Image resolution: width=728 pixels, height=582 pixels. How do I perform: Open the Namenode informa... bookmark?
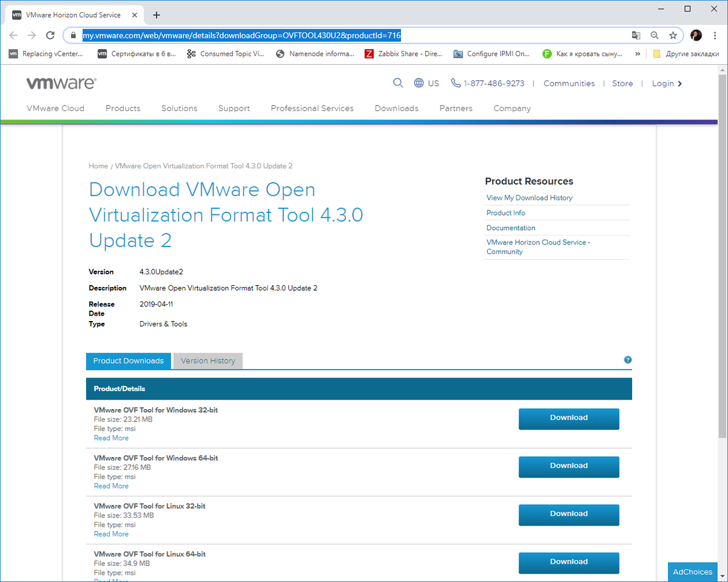tap(315, 53)
